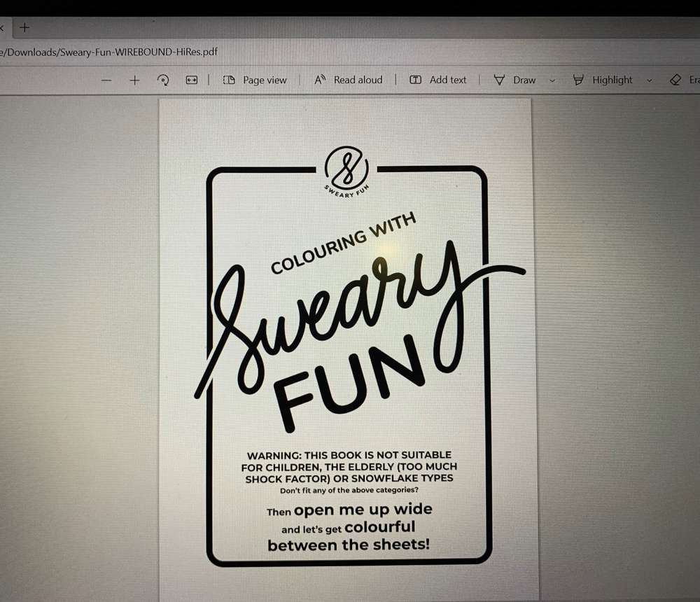Fit page to width
The height and width of the screenshot is (602, 700).
coord(192,80)
